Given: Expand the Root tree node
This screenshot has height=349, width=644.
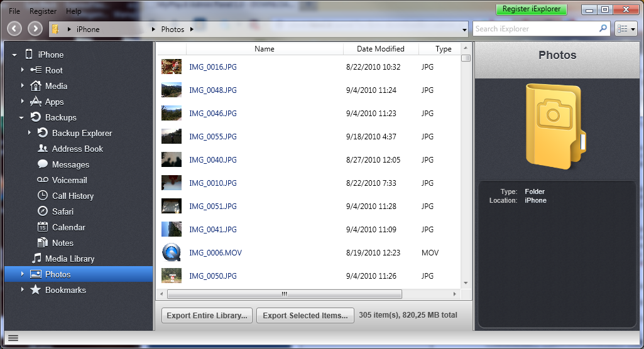Looking at the screenshot, I should 22,70.
